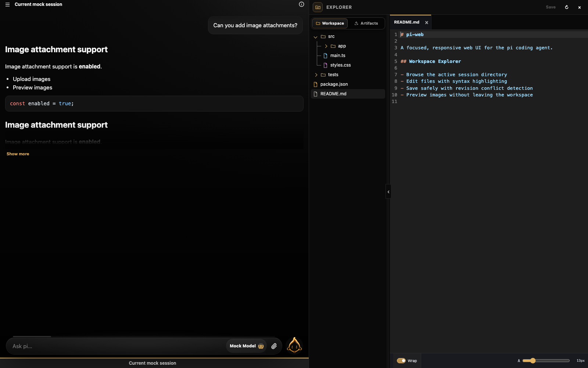Click the pi mascot send button

point(294,346)
